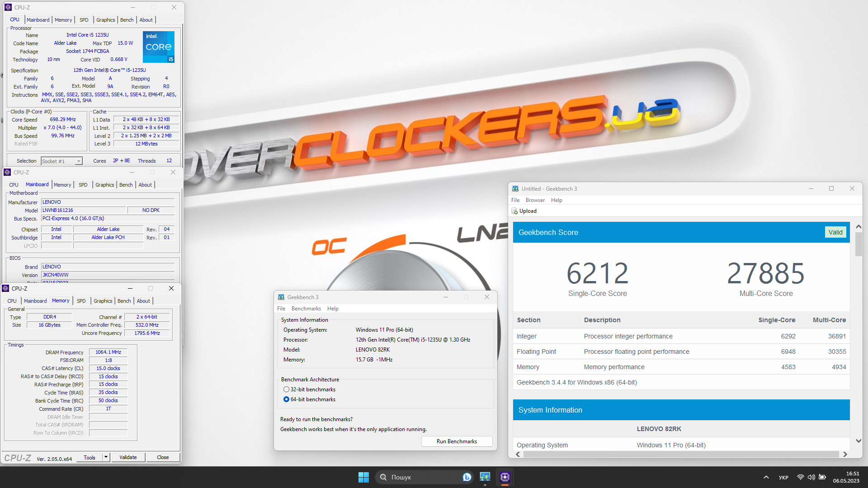Check battery status in the tray
This screenshot has height=488, width=868.
click(822, 477)
